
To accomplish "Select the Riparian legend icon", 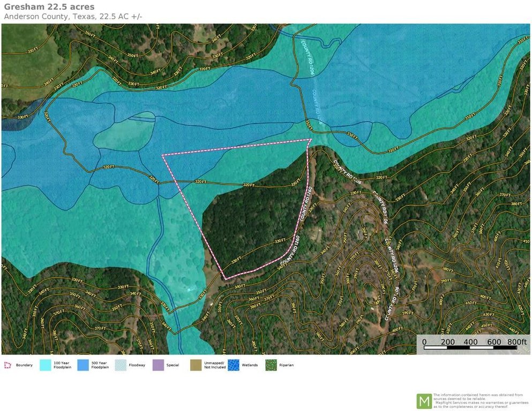I will (272, 366).
